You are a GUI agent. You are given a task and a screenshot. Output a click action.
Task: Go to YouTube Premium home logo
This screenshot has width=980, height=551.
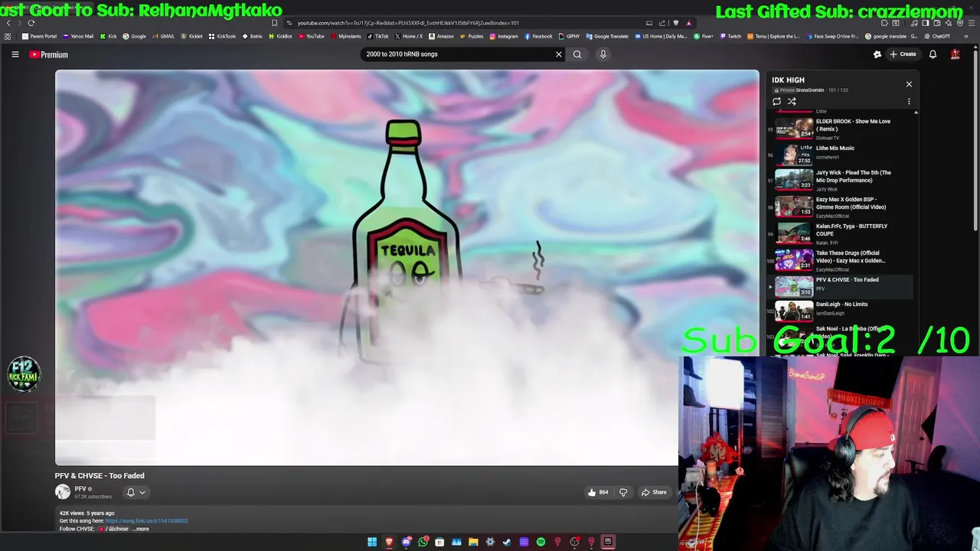(x=49, y=54)
